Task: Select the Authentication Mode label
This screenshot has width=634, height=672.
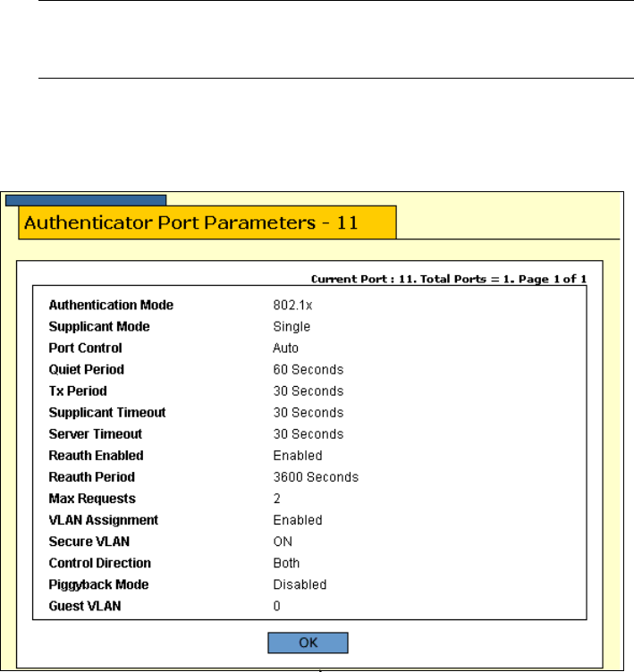Action: (111, 305)
